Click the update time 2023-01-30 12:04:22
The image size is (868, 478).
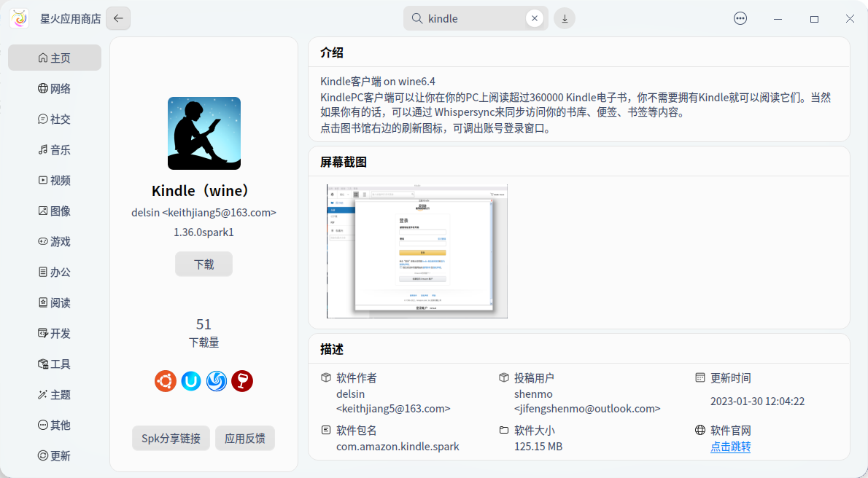pyautogui.click(x=757, y=401)
